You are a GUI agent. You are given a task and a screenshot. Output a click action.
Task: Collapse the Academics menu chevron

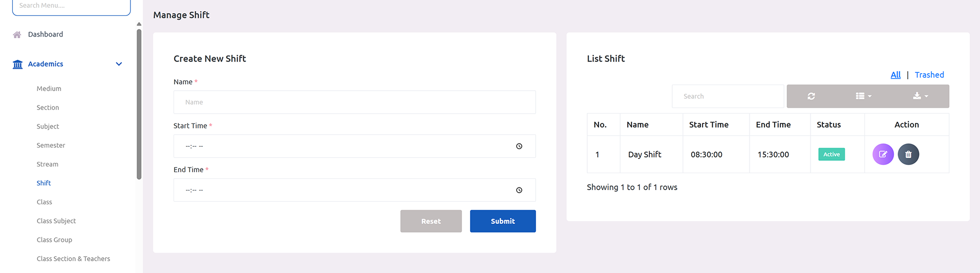click(119, 64)
